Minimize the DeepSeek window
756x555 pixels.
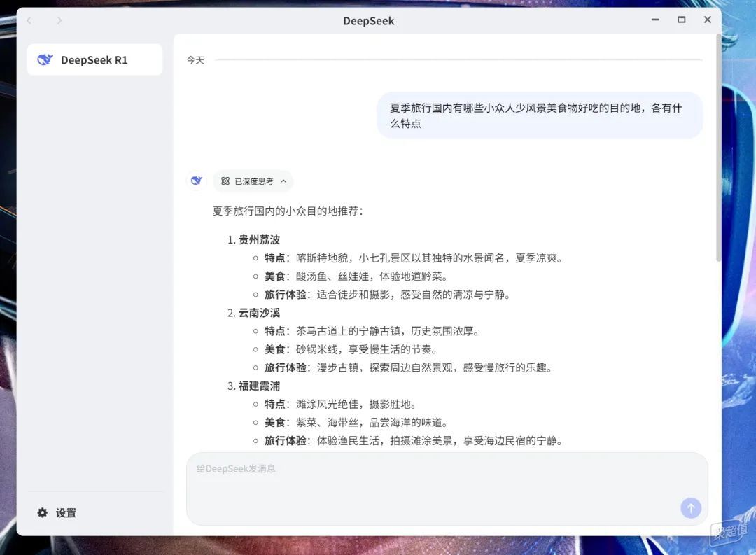[655, 20]
